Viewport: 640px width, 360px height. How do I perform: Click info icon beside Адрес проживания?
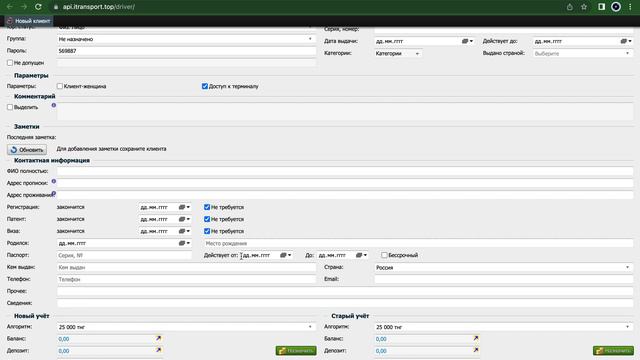(x=53, y=193)
